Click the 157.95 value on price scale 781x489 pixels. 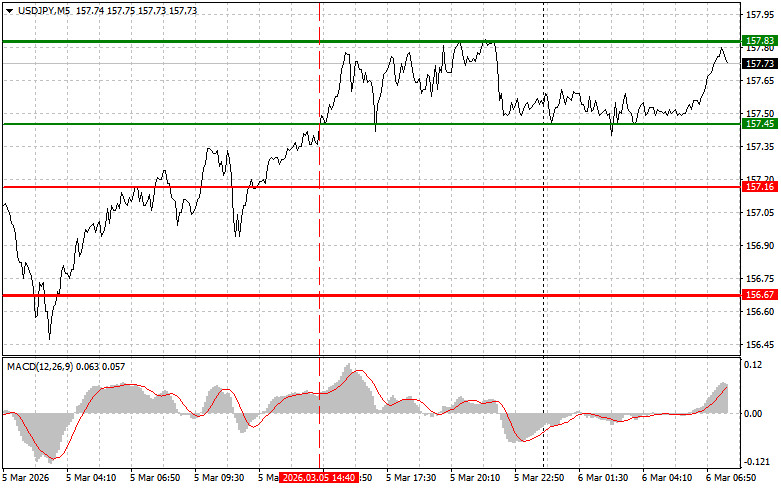coord(759,15)
